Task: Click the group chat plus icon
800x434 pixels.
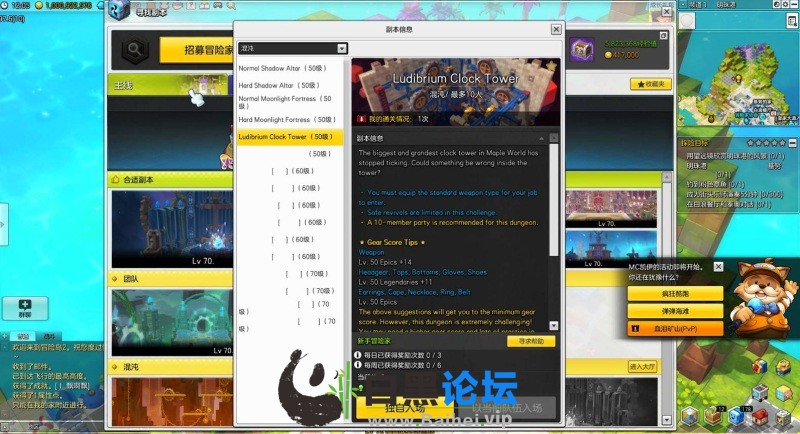Action: (x=25, y=308)
